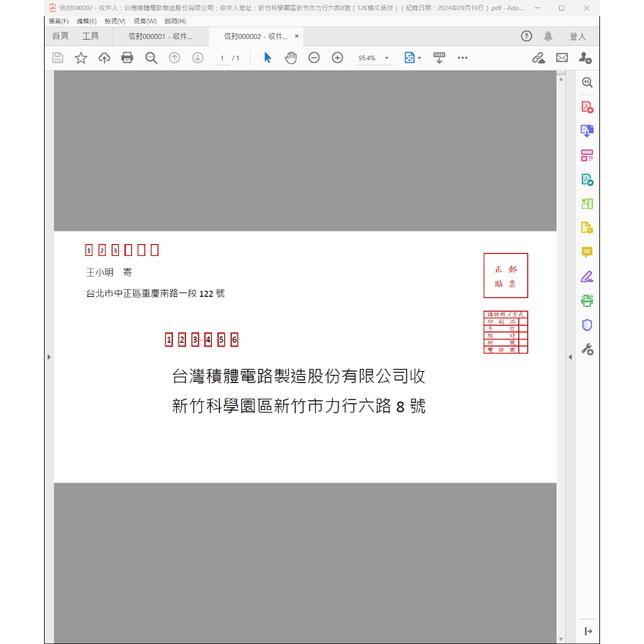Open Fill & Sign pen tool in sidebar
The image size is (644, 644).
[587, 277]
